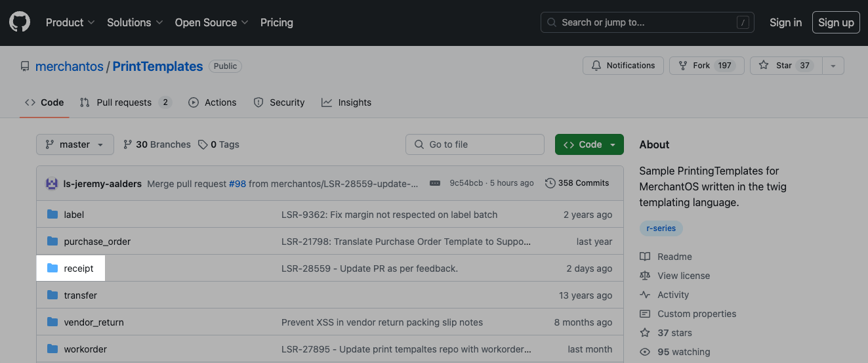
Task: Click the purchase_order folder icon
Action: coord(52,242)
